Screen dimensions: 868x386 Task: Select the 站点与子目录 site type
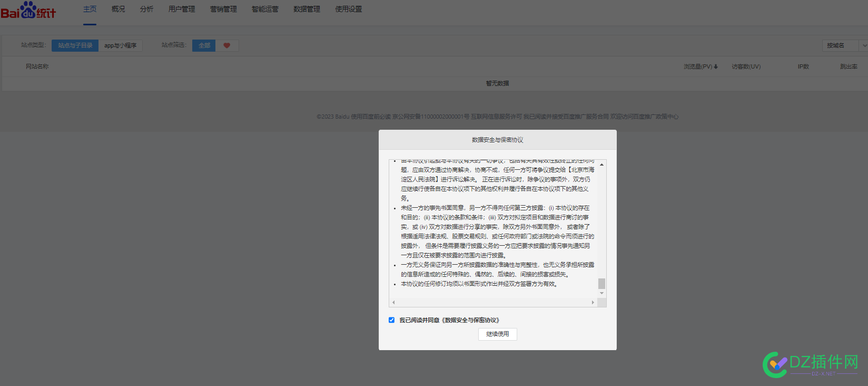click(75, 45)
